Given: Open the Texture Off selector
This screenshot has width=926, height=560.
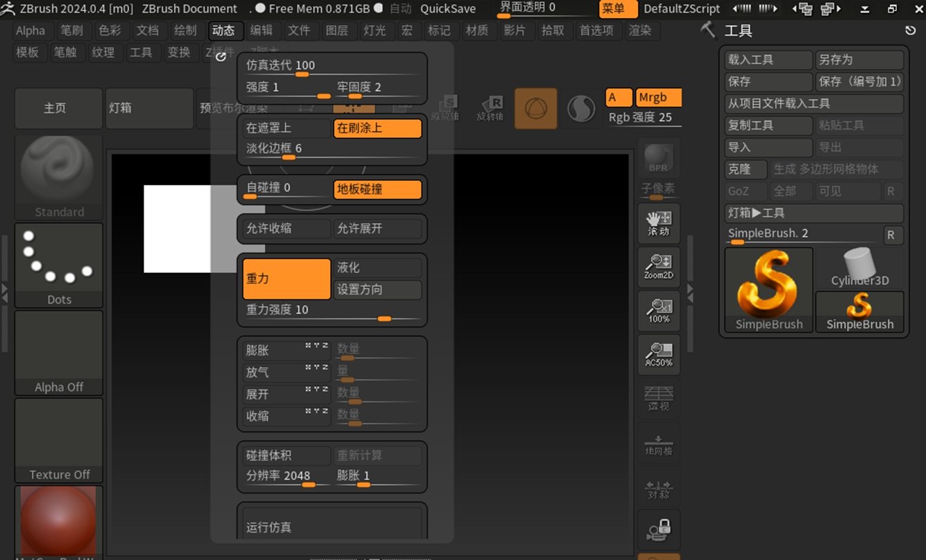Looking at the screenshot, I should click(59, 440).
